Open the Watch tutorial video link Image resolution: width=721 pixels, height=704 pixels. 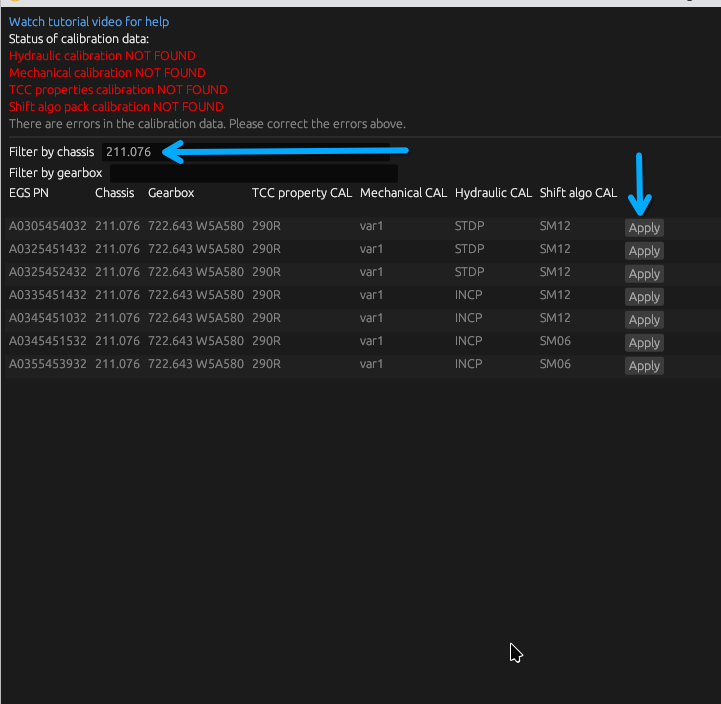[88, 21]
